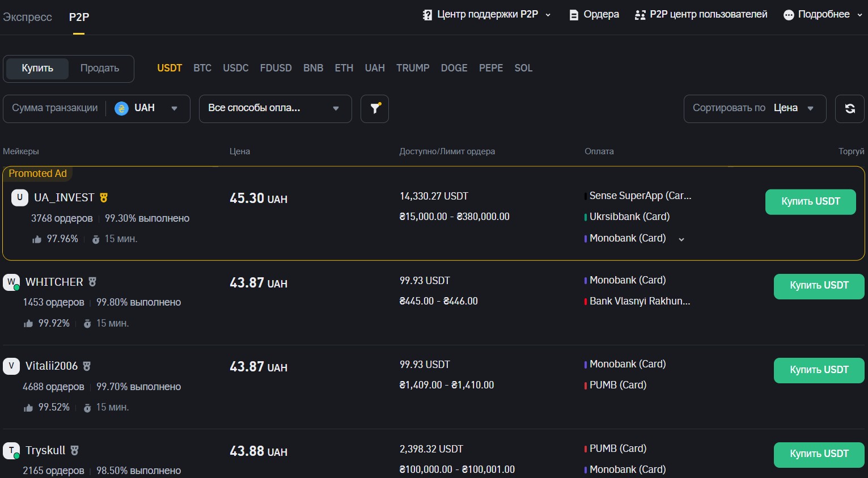Click the P2P support center icon

(x=427, y=15)
